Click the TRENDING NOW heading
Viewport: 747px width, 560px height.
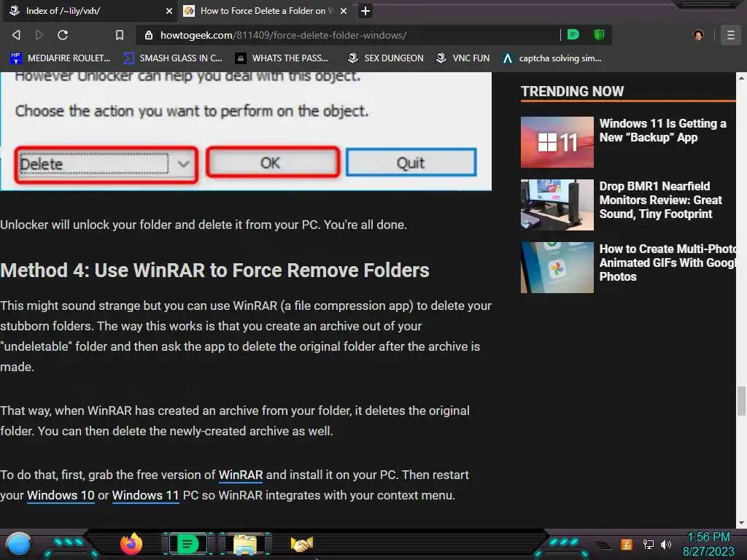(x=572, y=91)
